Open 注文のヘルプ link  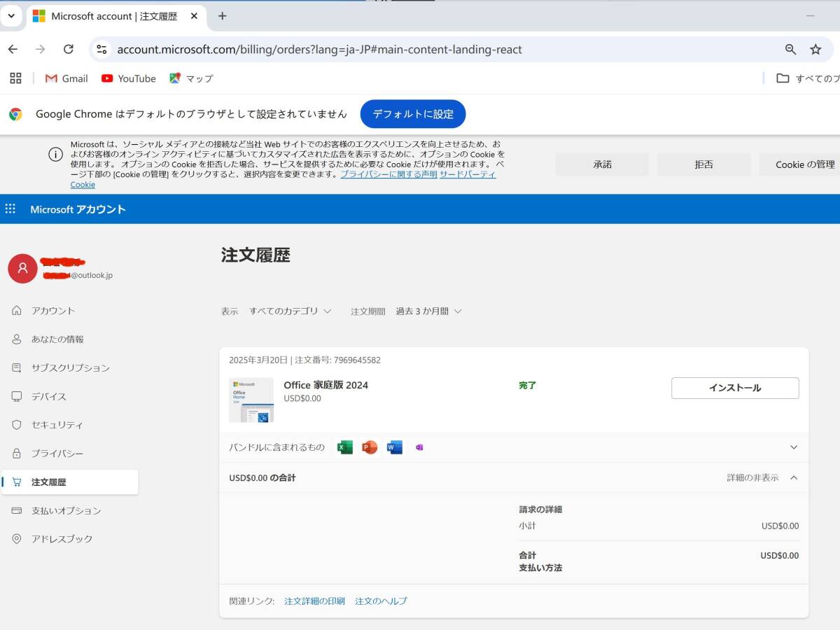[381, 601]
